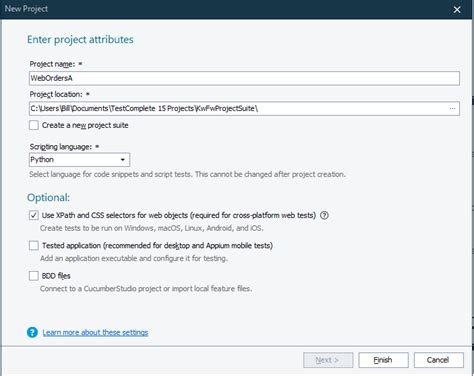This screenshot has width=474, height=376.
Task: Click the Enter project attributes heading
Action: pos(80,40)
